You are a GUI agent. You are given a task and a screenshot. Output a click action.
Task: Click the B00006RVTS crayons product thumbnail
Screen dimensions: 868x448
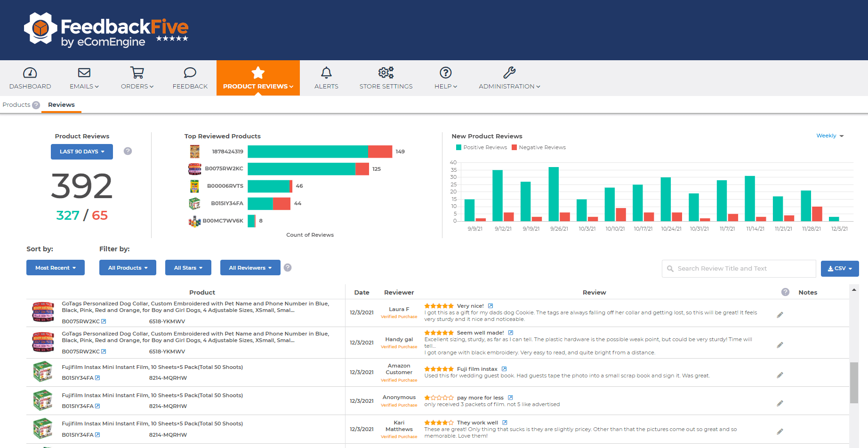[x=194, y=186]
